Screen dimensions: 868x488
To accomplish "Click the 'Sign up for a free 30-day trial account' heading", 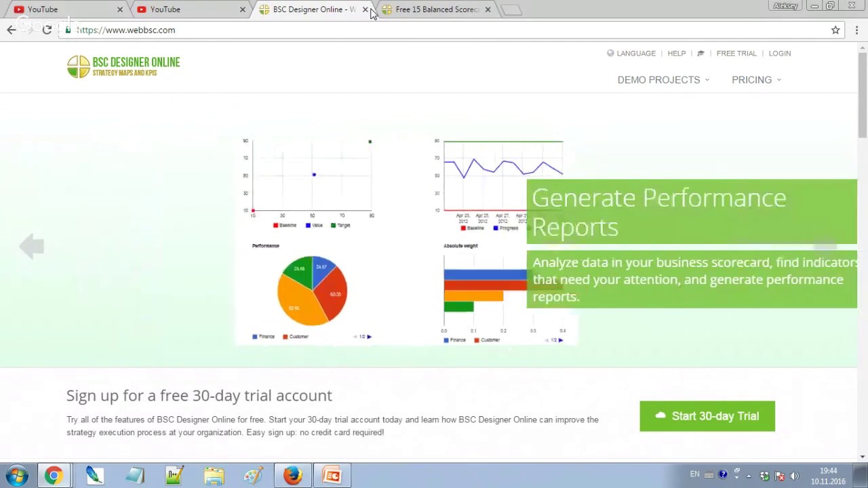I will pyautogui.click(x=199, y=396).
